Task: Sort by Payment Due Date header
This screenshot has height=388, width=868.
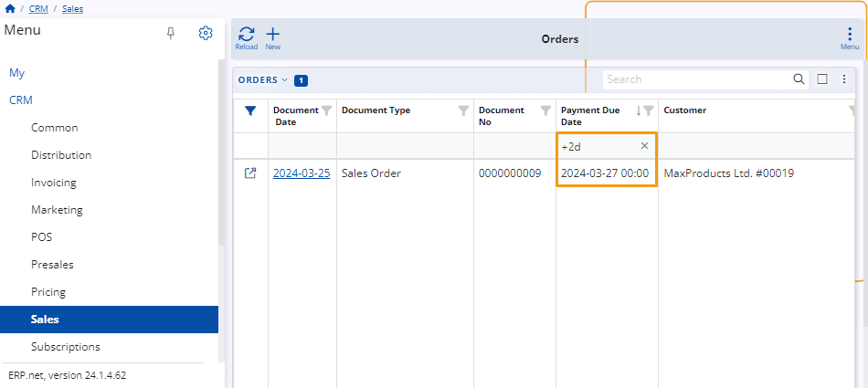Action: (x=590, y=116)
